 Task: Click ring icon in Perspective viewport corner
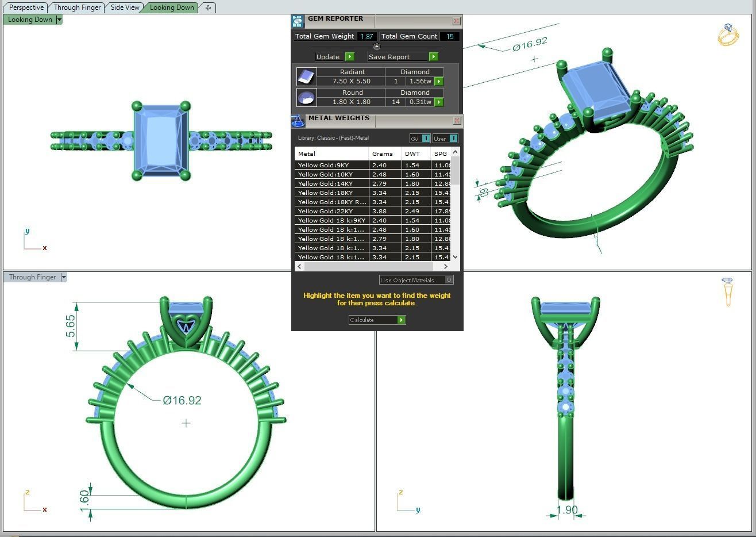[728, 35]
